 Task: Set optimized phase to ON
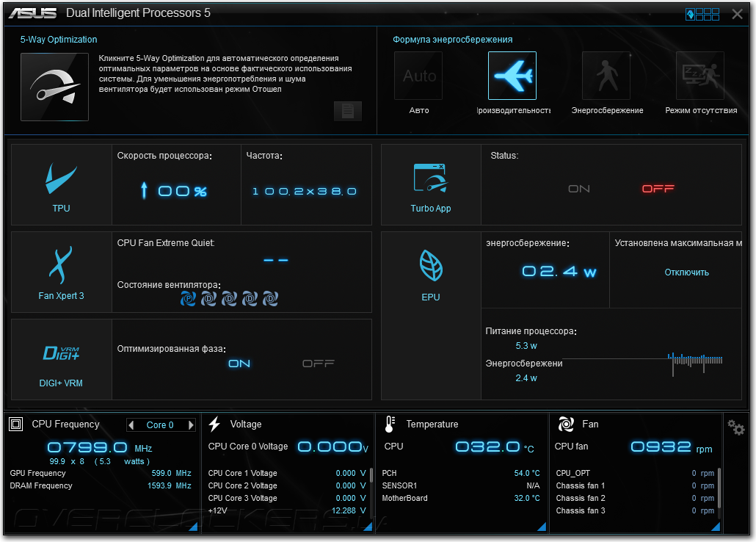click(239, 364)
